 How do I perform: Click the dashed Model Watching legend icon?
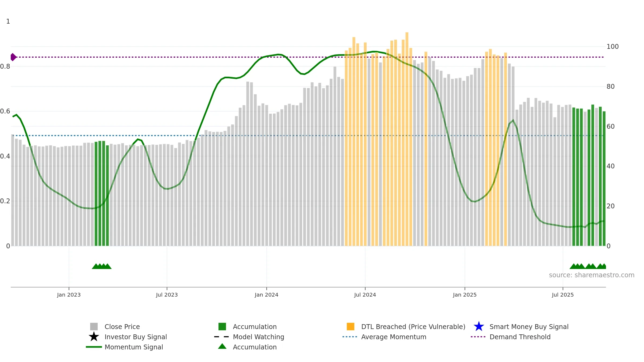(x=222, y=337)
